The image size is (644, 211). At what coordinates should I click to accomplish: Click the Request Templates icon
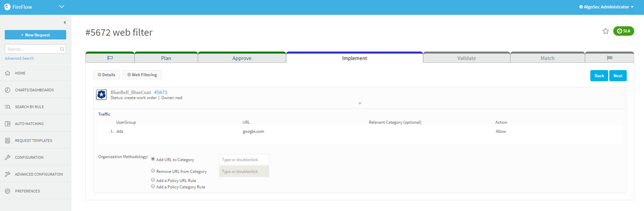coord(8,141)
